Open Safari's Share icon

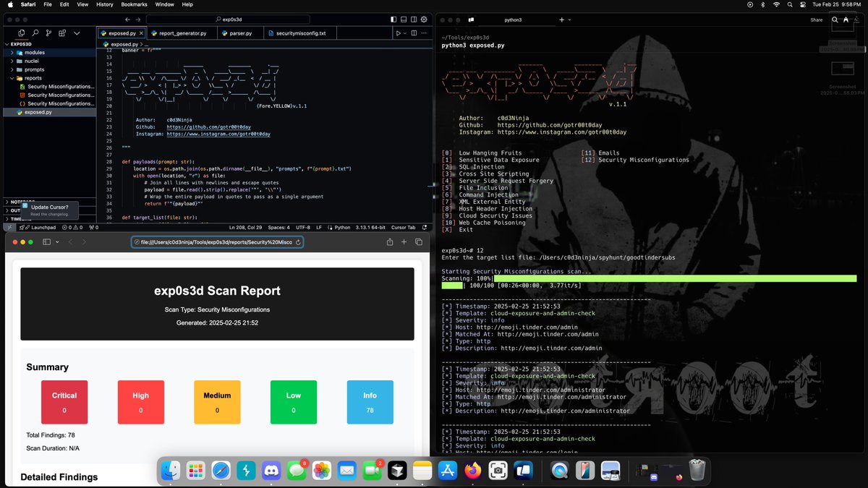pyautogui.click(x=390, y=242)
